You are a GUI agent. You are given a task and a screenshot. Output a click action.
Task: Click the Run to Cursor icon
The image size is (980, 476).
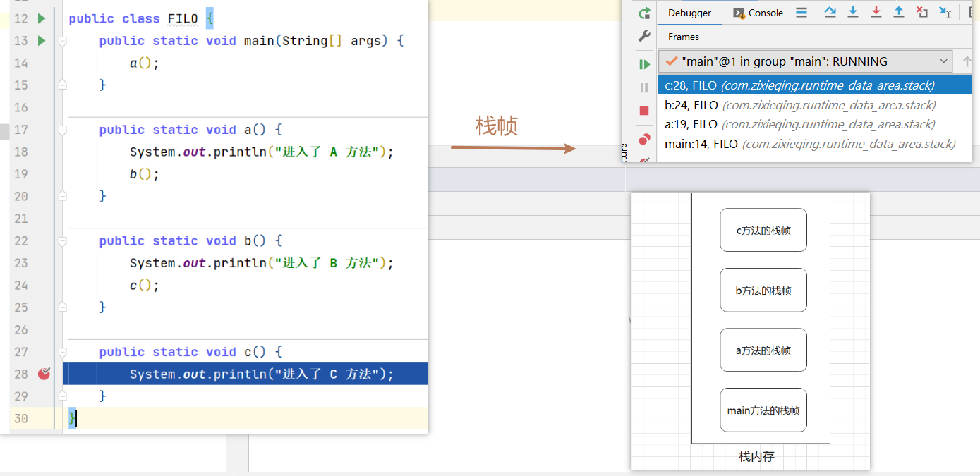[x=945, y=12]
